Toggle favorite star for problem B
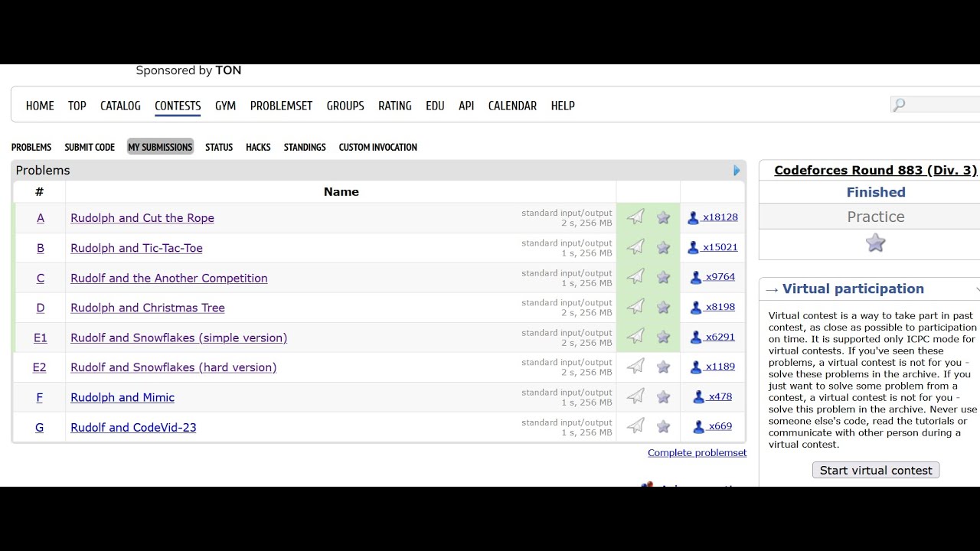The image size is (980, 551). tap(664, 248)
